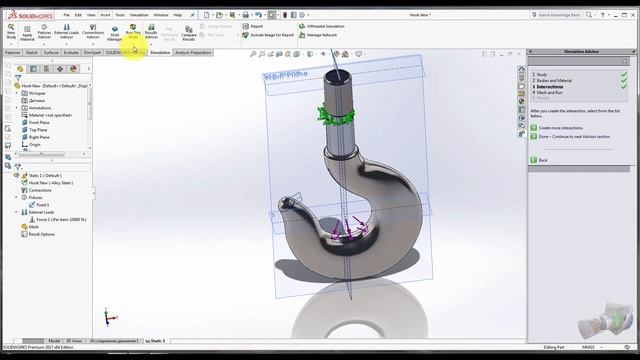Click the filter icon above Static 1 tree
This screenshot has width=640, height=360.
(18, 167)
